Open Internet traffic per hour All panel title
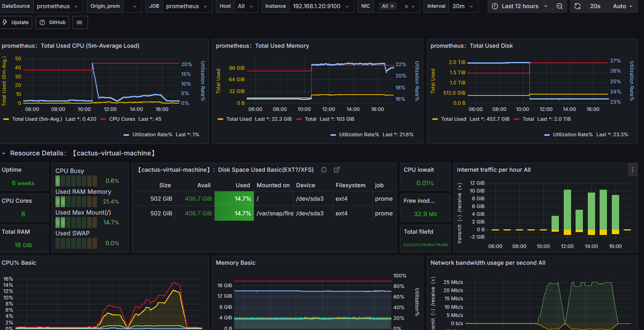The height and width of the screenshot is (330, 644). [494, 170]
